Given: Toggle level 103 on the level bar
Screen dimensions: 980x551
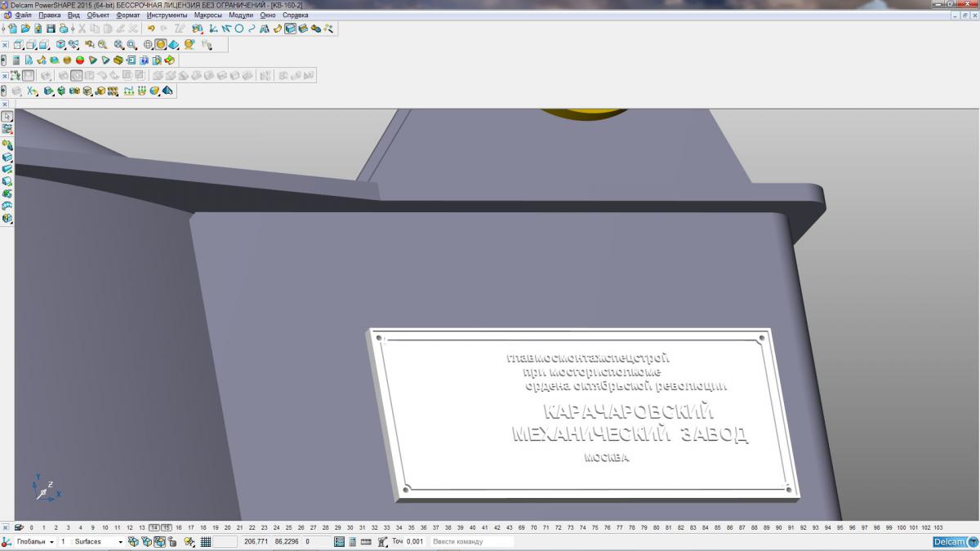Looking at the screenshot, I should pyautogui.click(x=938, y=527).
